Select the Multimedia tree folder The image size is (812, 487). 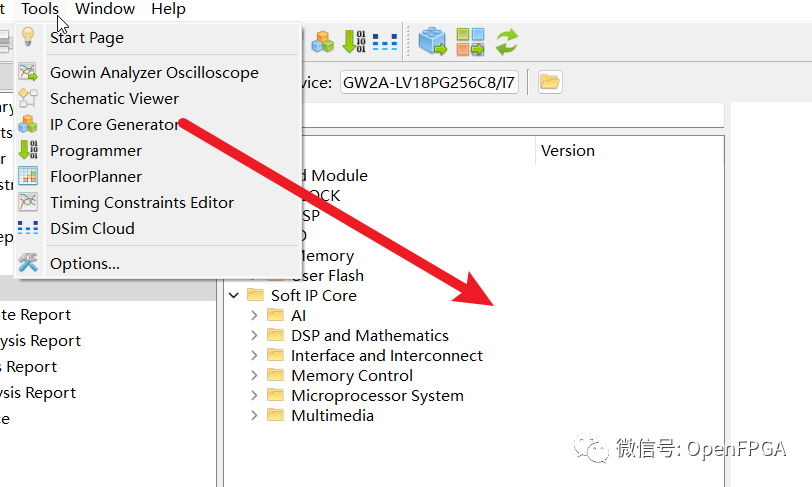(x=332, y=416)
